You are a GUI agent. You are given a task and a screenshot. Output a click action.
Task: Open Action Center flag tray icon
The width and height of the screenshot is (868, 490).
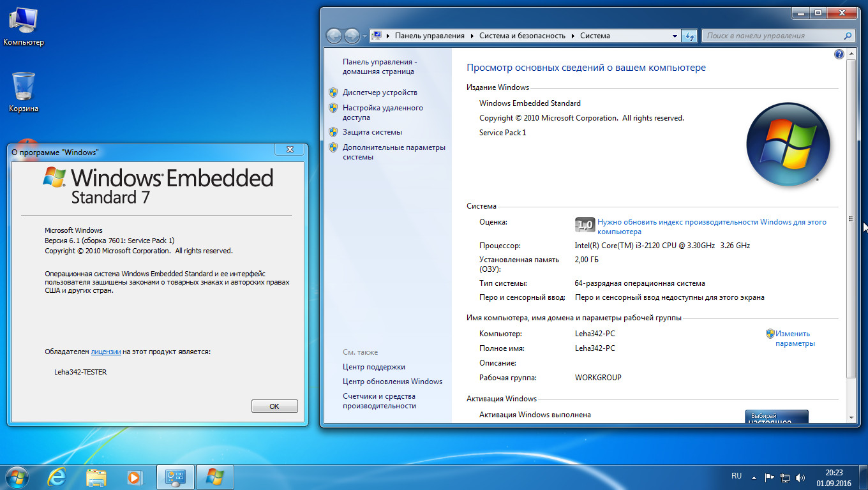coord(770,477)
